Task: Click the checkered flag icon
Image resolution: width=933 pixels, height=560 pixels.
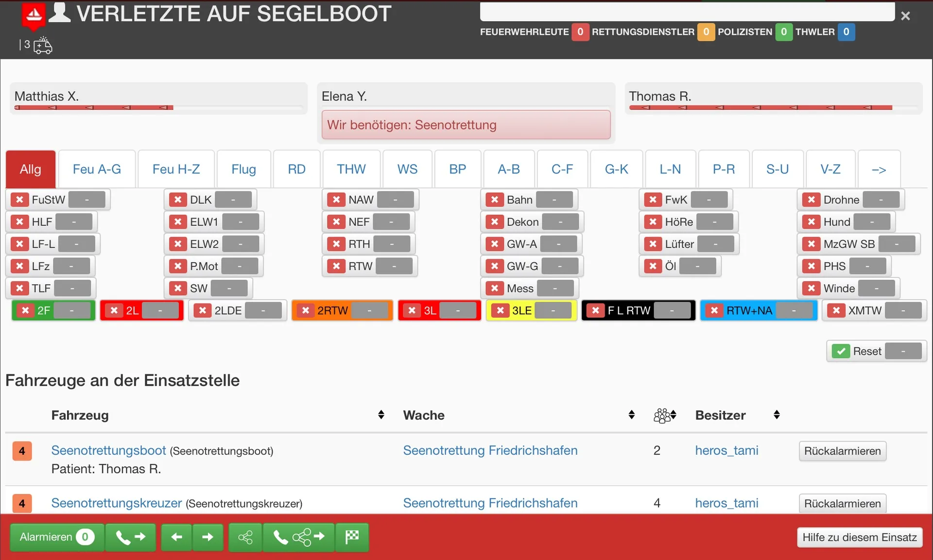Action: pyautogui.click(x=352, y=537)
